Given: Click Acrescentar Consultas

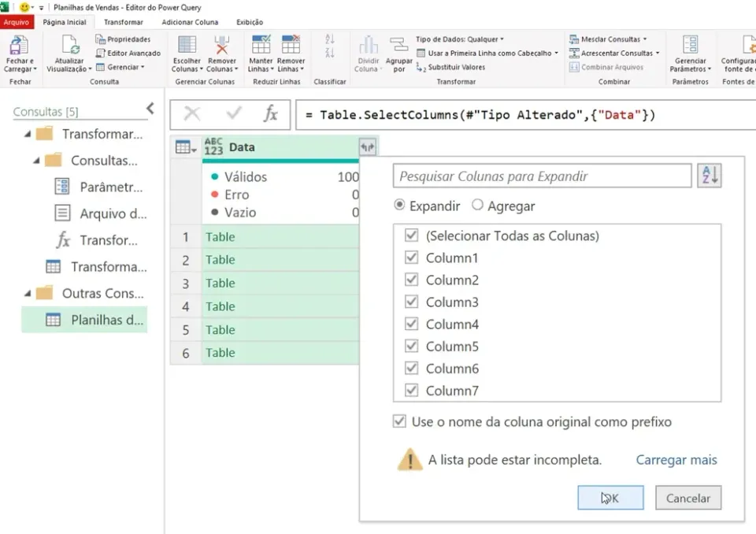Looking at the screenshot, I should (613, 53).
